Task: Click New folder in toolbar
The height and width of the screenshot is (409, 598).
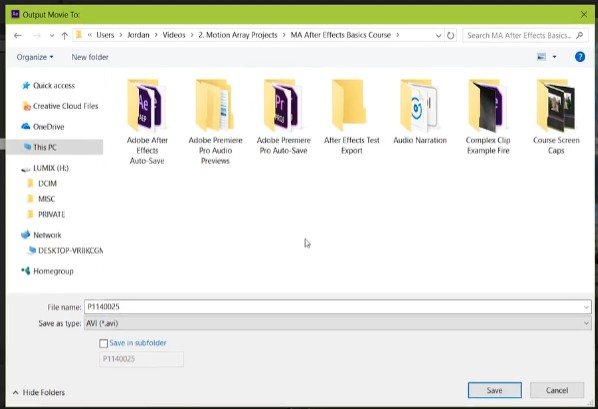Action: pos(90,57)
